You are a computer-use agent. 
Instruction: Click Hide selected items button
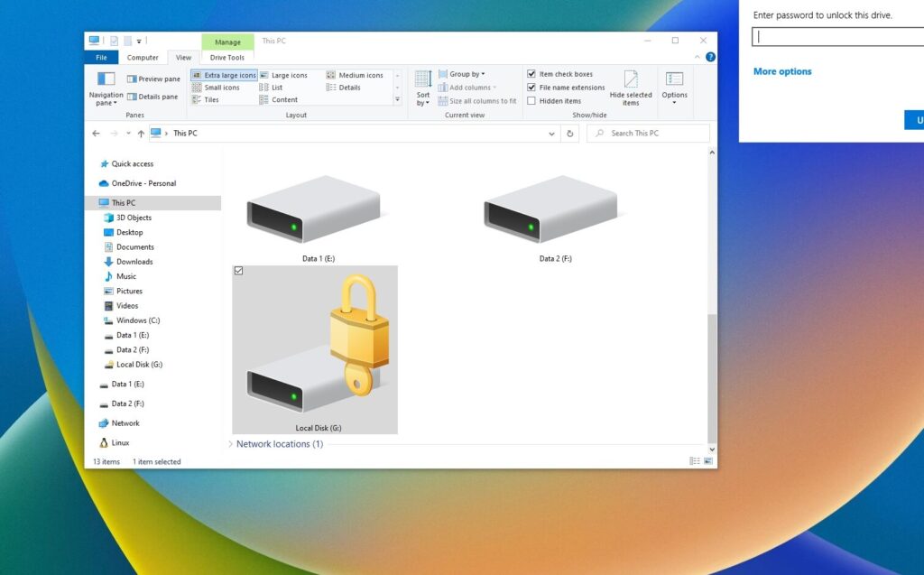[x=631, y=88]
